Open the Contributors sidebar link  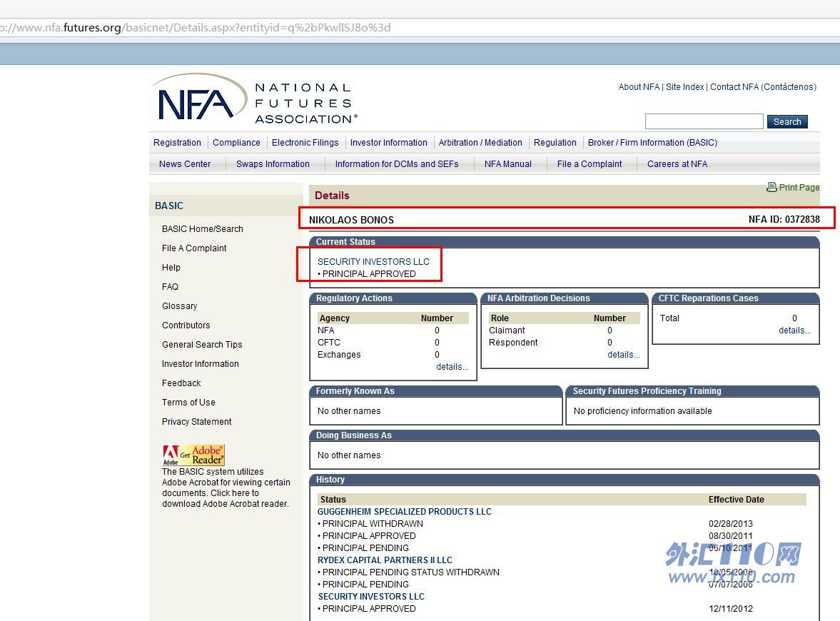(186, 325)
